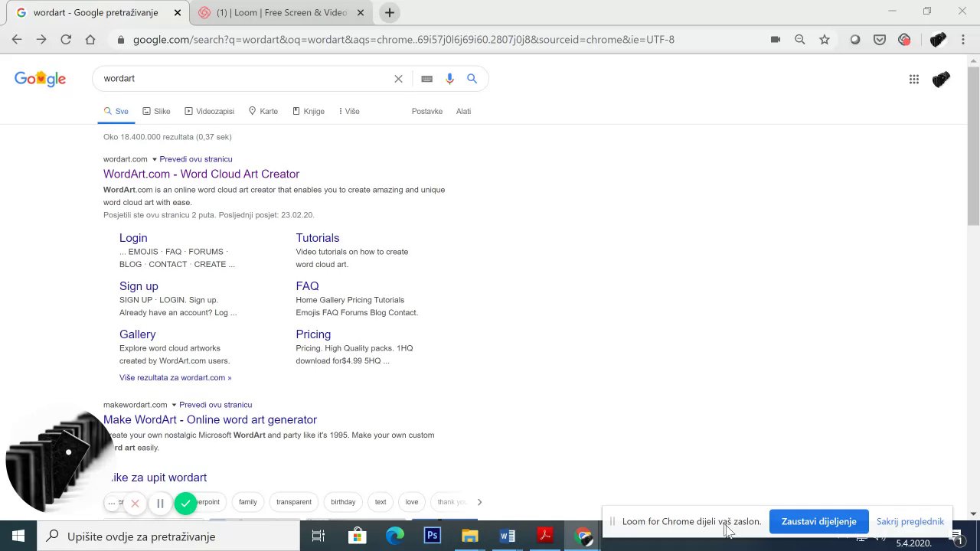Open Loom recording more options dots

(x=112, y=503)
